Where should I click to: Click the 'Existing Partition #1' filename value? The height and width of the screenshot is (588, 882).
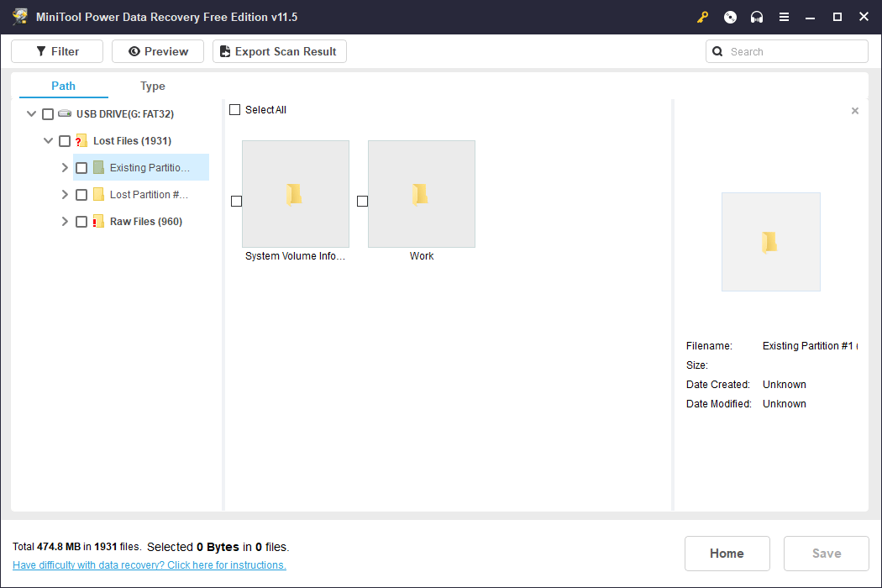[x=810, y=346]
